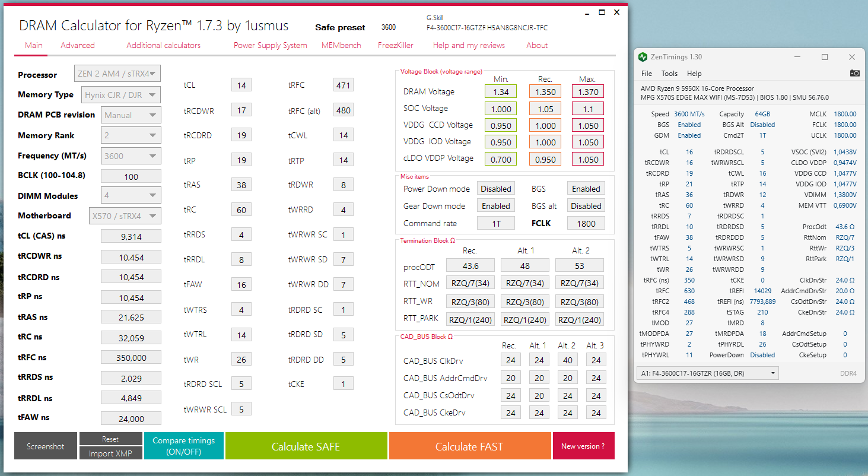868x476 pixels.
Task: Click the DRAM Voltage Min. value 1.34
Action: coord(501,91)
